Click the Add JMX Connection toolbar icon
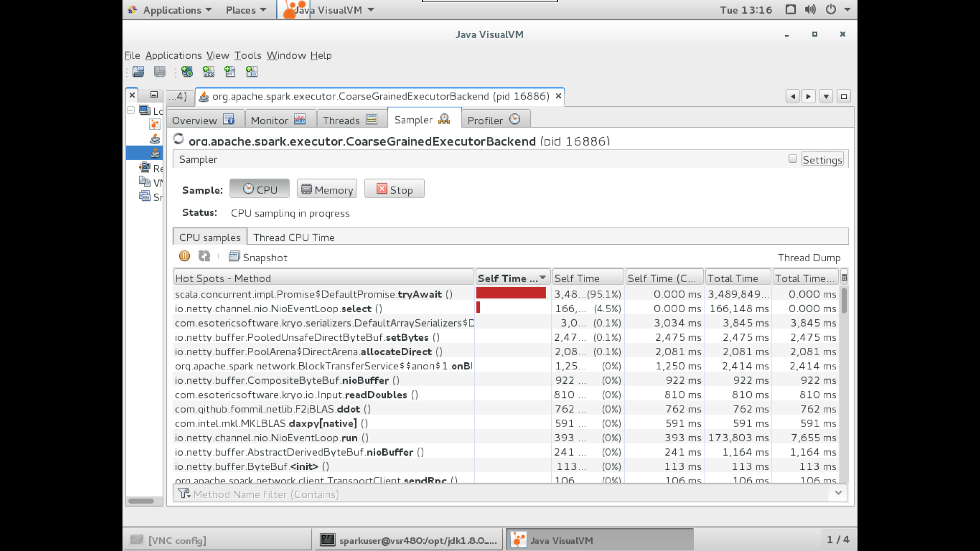This screenshot has height=551, width=980. pos(208,71)
